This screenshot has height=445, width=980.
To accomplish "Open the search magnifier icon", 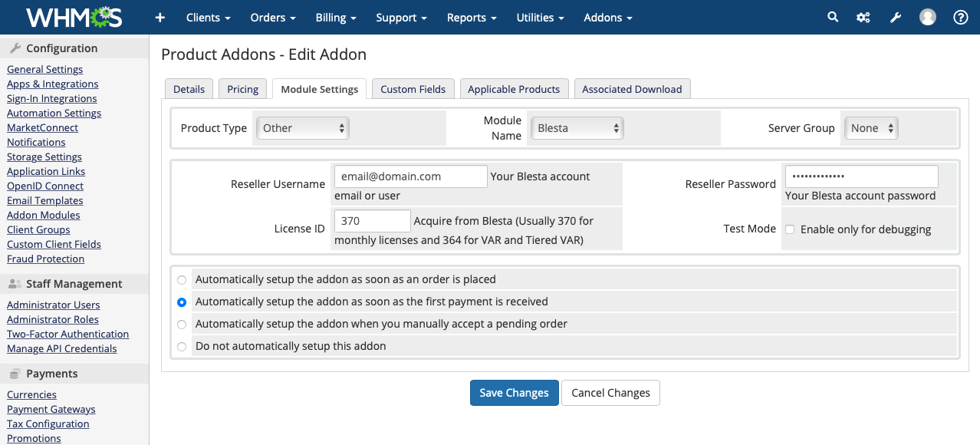I will [x=833, y=17].
